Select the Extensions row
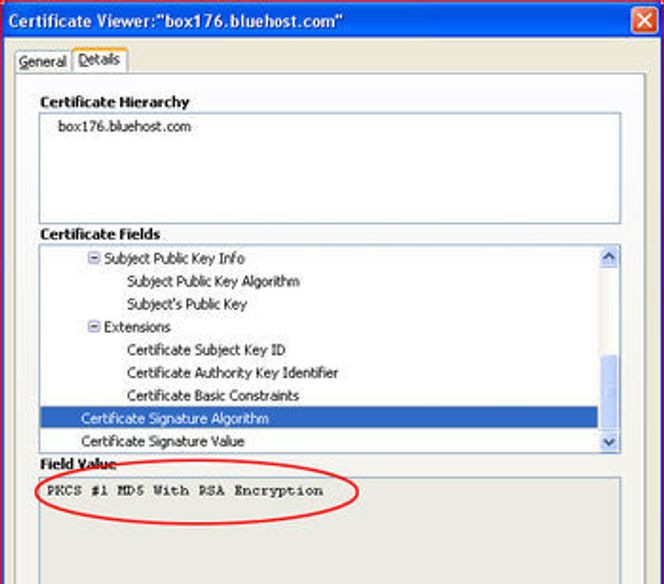Screen dimensions: 664x584 pos(137,327)
